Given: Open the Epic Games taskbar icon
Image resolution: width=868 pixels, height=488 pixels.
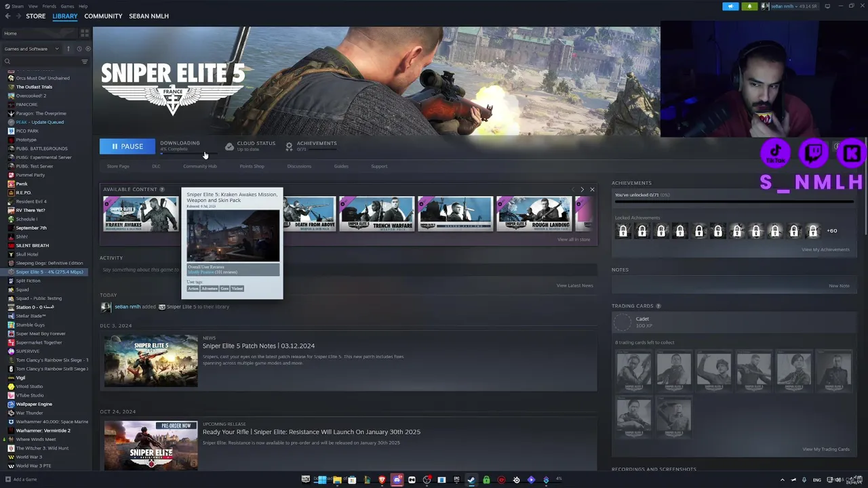Looking at the screenshot, I should point(456,480).
